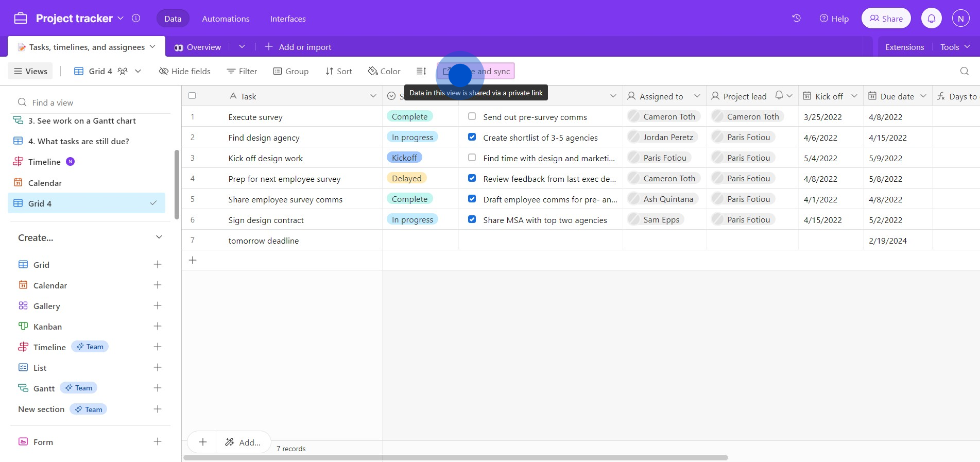Click the Hide fields button

click(185, 71)
